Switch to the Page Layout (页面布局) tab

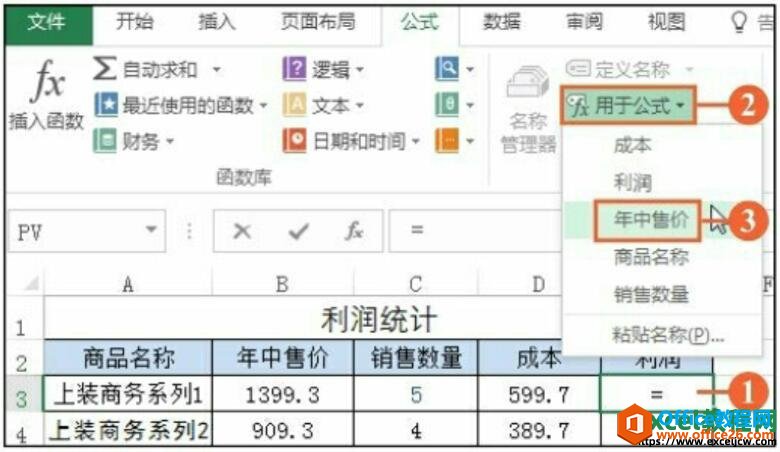(x=318, y=22)
